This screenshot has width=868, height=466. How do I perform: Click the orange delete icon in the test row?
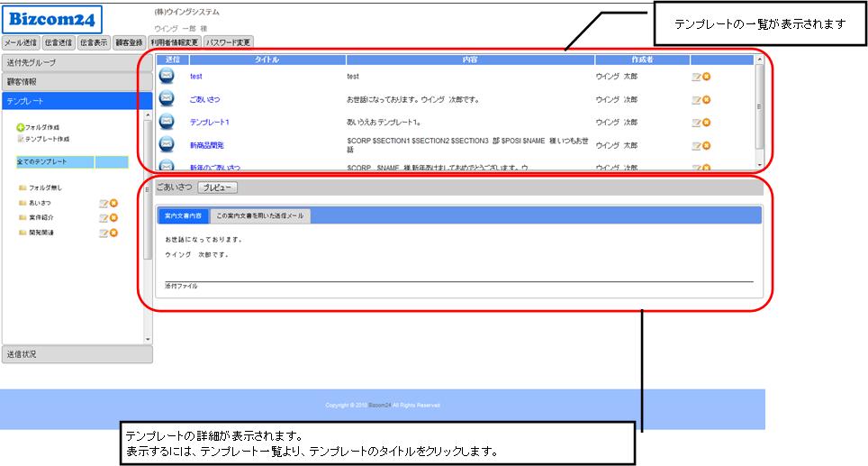coord(707,77)
